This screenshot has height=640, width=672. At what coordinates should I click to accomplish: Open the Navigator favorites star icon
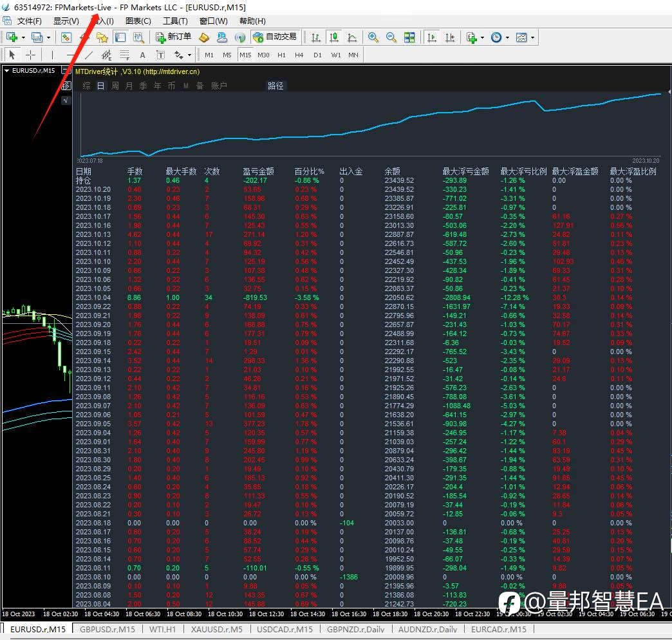(102, 37)
